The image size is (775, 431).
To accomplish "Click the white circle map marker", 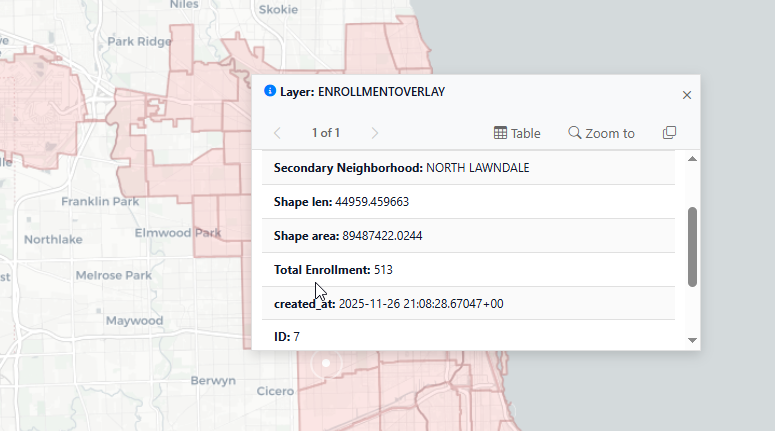I will (x=326, y=363).
